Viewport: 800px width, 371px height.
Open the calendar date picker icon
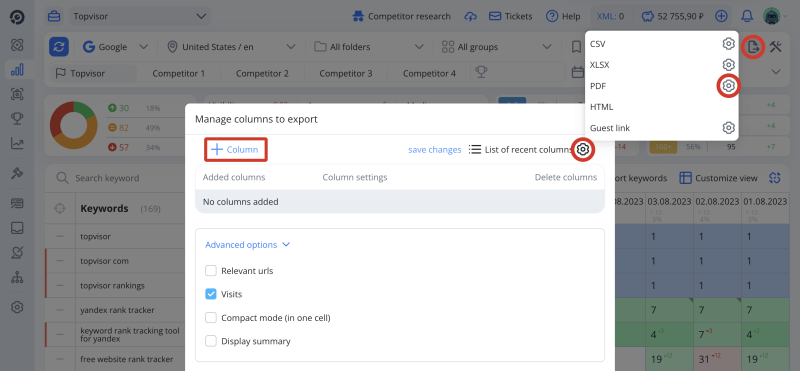pyautogui.click(x=578, y=72)
